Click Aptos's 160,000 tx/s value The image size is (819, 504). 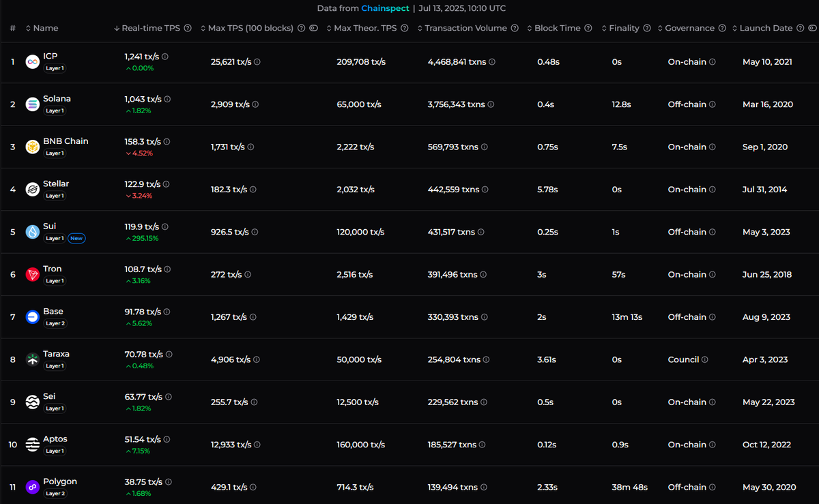(x=361, y=445)
